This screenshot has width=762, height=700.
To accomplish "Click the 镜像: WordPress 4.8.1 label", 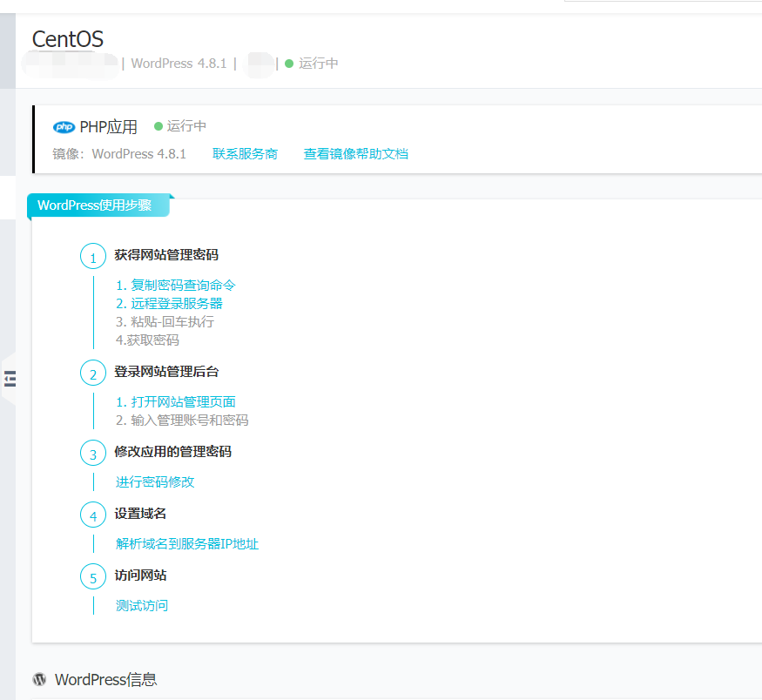I will 119,154.
